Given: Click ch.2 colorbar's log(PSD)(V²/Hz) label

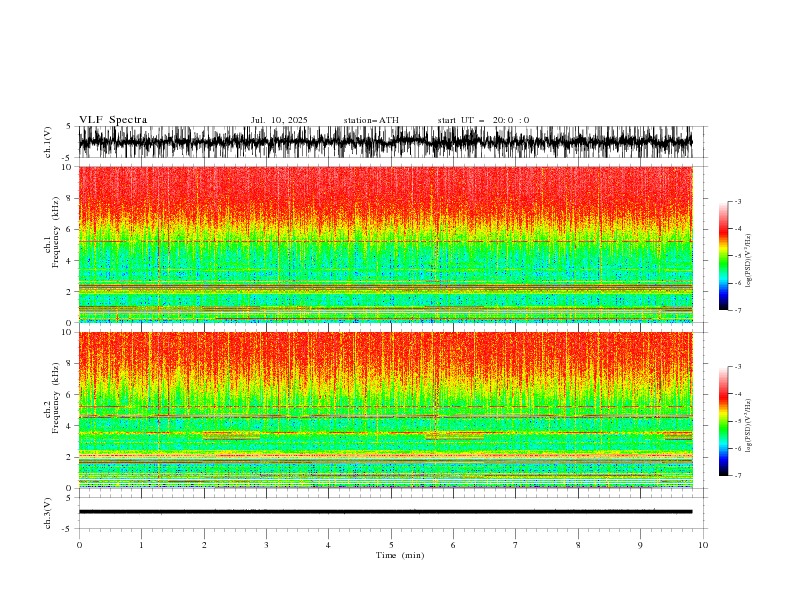Looking at the screenshot, I should tap(749, 426).
